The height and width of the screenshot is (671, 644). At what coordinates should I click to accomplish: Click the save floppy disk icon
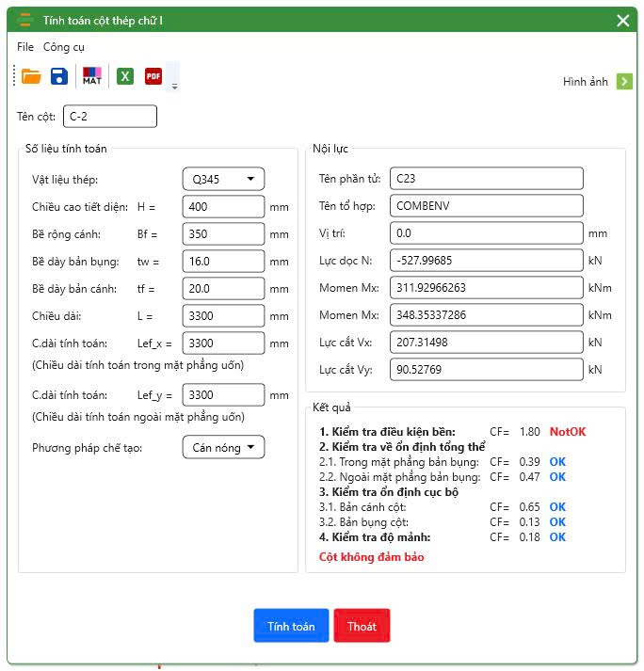pos(59,76)
